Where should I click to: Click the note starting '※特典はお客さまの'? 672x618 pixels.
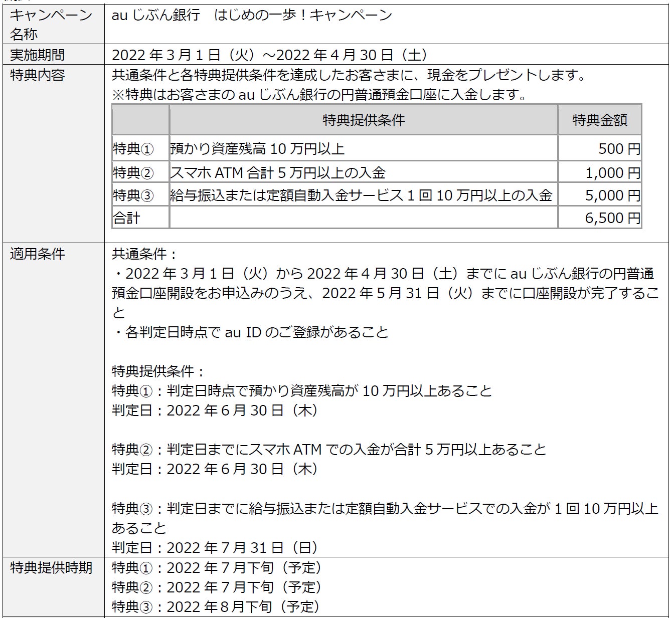click(320, 95)
